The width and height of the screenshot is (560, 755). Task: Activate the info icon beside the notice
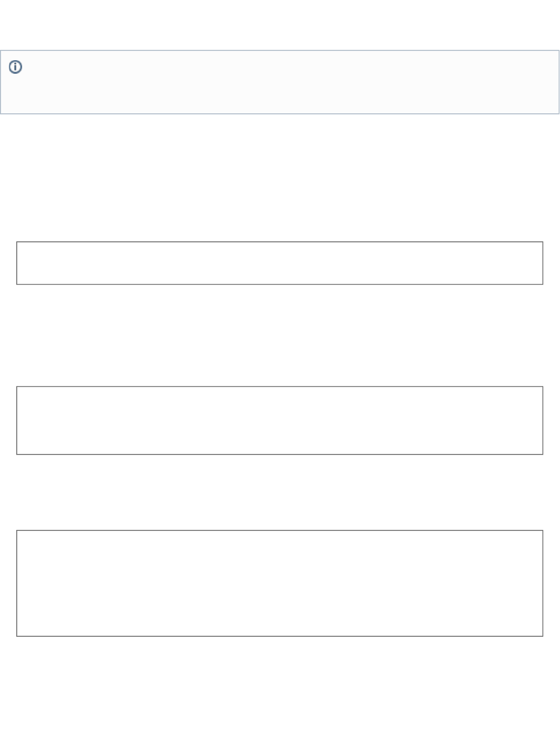click(16, 67)
